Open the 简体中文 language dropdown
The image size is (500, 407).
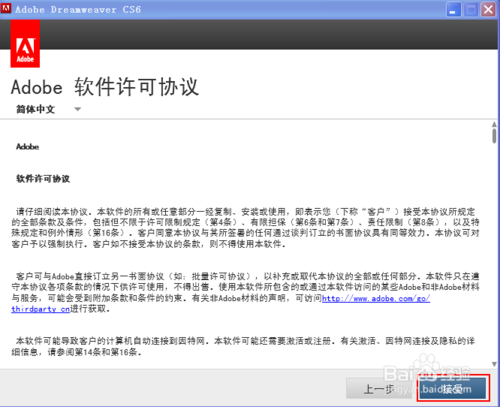point(49,109)
